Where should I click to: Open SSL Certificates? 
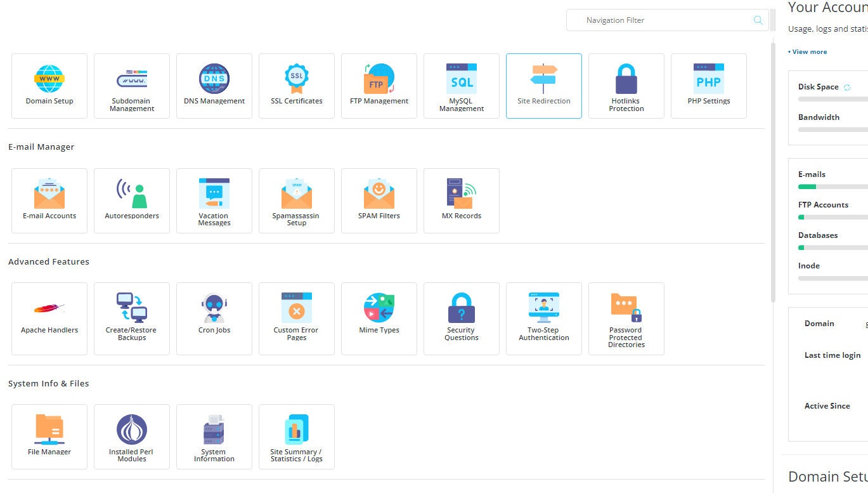click(296, 86)
